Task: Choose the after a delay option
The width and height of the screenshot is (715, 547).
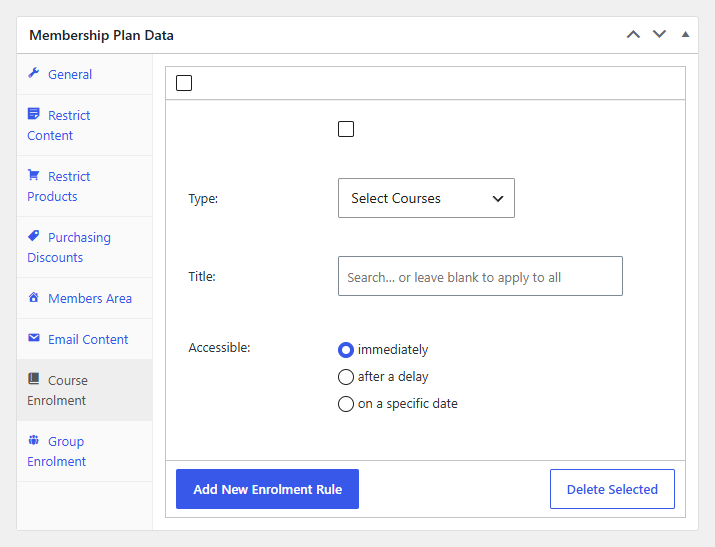Action: coord(346,377)
